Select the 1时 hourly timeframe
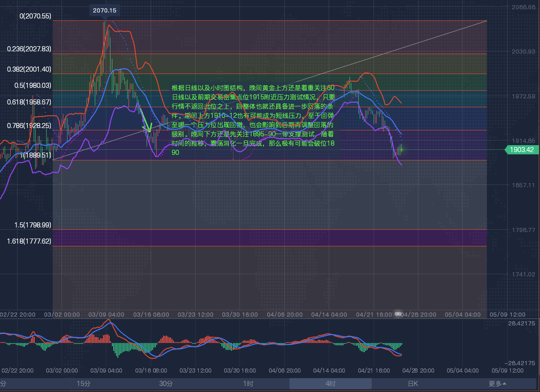This screenshot has height=392, width=540. [248, 384]
